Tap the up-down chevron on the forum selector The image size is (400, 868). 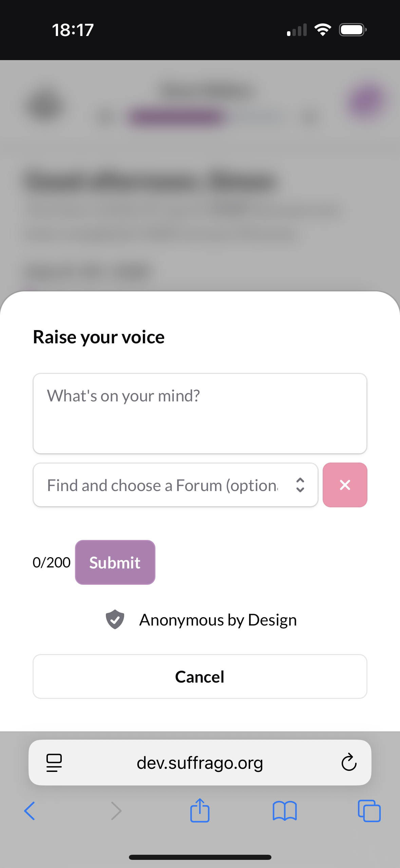click(300, 485)
